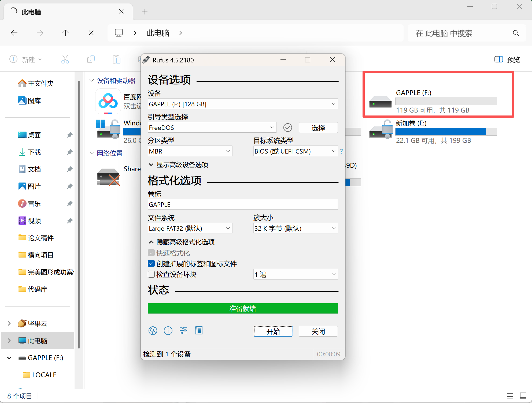532x403 pixels.
Task: Open the 新建 menu in Explorer
Action: point(26,59)
